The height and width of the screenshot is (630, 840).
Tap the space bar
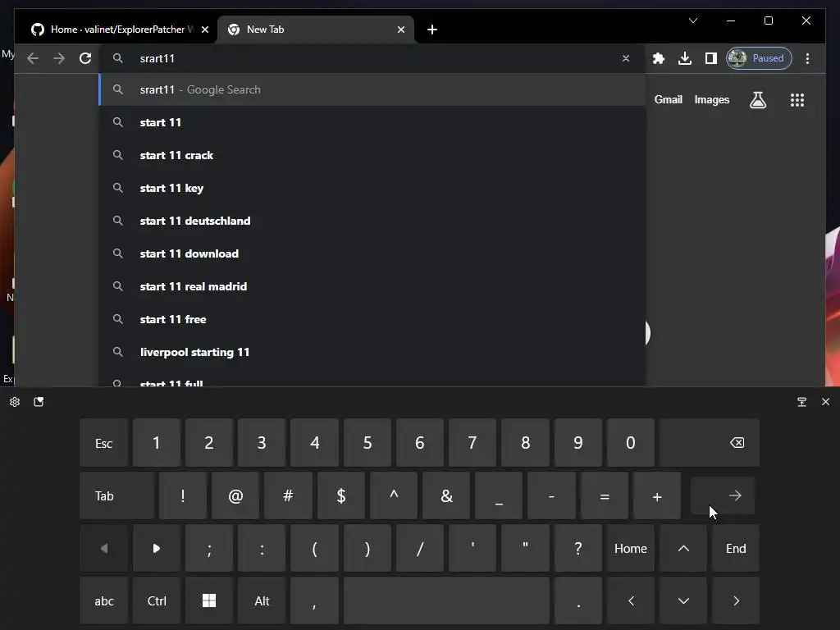coord(447,601)
